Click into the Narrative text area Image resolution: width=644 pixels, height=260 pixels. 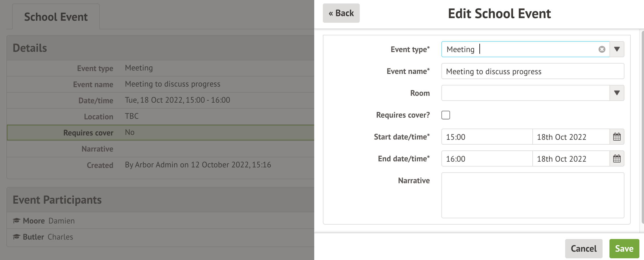[532, 195]
